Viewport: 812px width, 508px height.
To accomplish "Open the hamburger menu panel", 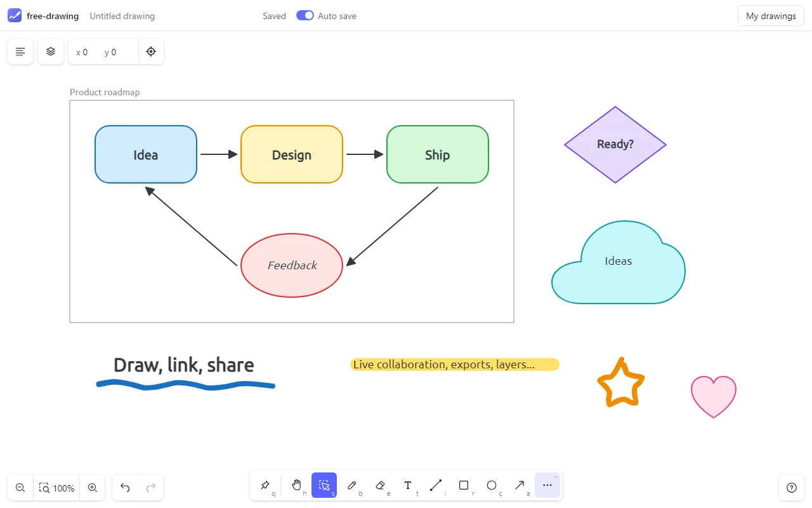I will coord(20,51).
